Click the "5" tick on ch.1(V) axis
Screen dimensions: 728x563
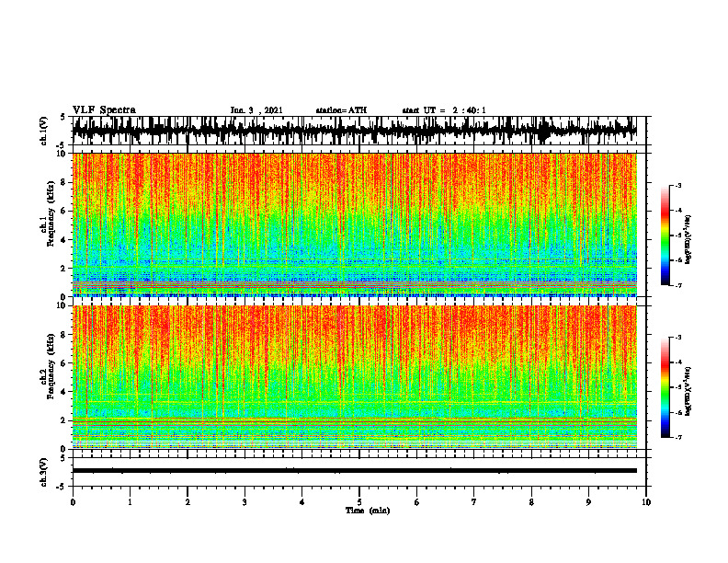(x=63, y=117)
